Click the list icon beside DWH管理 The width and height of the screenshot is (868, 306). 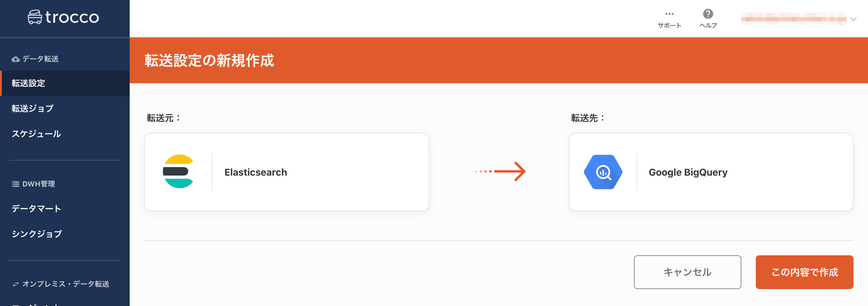(15, 184)
